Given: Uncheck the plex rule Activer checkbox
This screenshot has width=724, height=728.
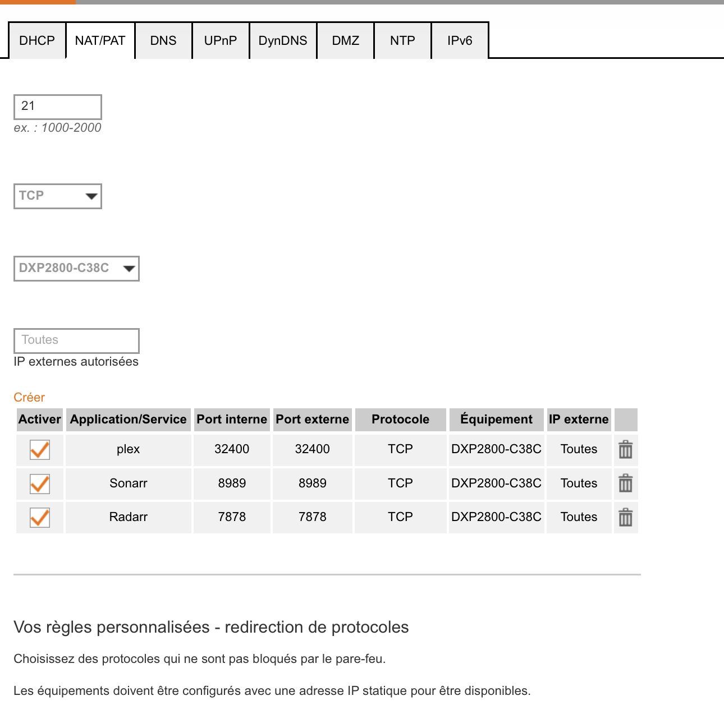Looking at the screenshot, I should tap(40, 450).
